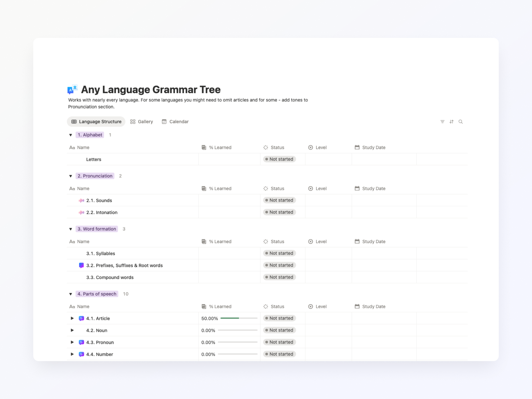Click the 0.00% progress bar for Pronoun
The height and width of the screenshot is (399, 532).
(x=238, y=342)
